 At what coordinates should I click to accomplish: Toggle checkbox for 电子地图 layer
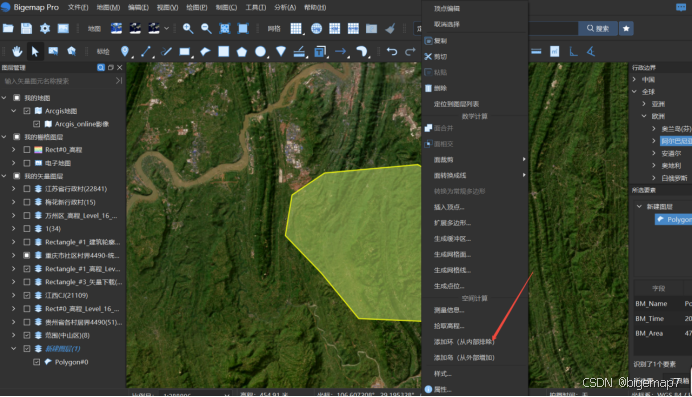pyautogui.click(x=27, y=163)
